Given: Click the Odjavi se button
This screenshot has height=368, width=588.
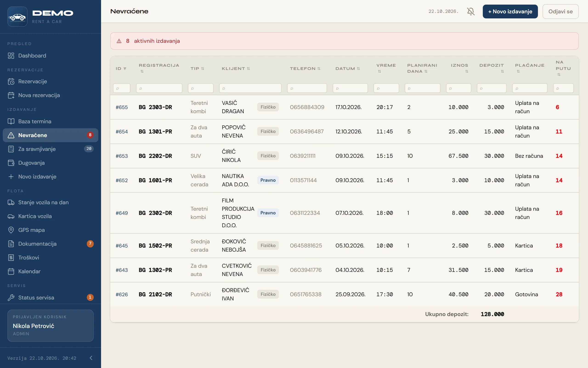Looking at the screenshot, I should 560,11.
